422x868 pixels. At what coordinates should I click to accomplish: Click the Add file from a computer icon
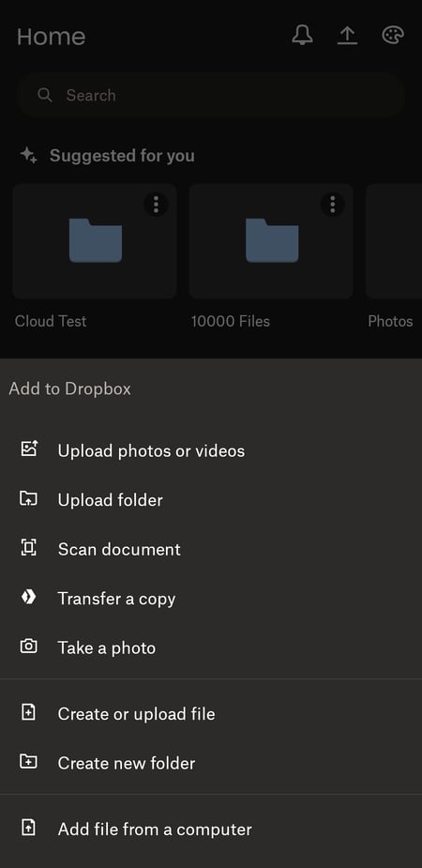point(28,828)
